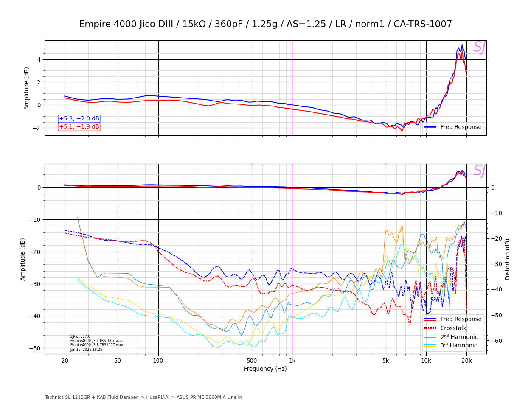531x420 pixels.
Task: Click the "Distortion (dB)" right axis label
Action: pos(508,259)
